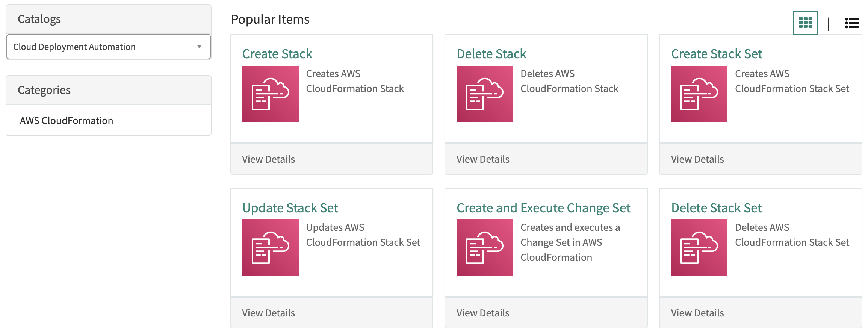This screenshot has height=336, width=868.
Task: View Details for Create Stack
Action: [x=268, y=159]
